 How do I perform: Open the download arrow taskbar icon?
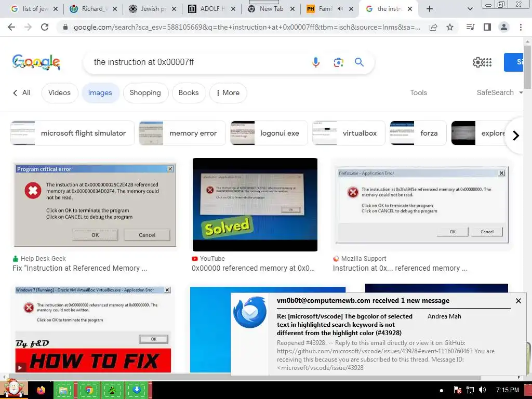(137, 390)
